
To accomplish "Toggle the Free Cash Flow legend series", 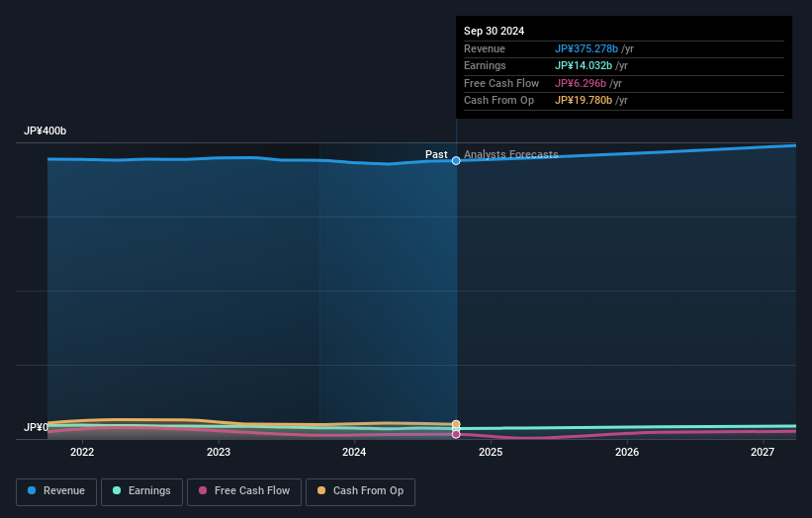I will pos(244,491).
